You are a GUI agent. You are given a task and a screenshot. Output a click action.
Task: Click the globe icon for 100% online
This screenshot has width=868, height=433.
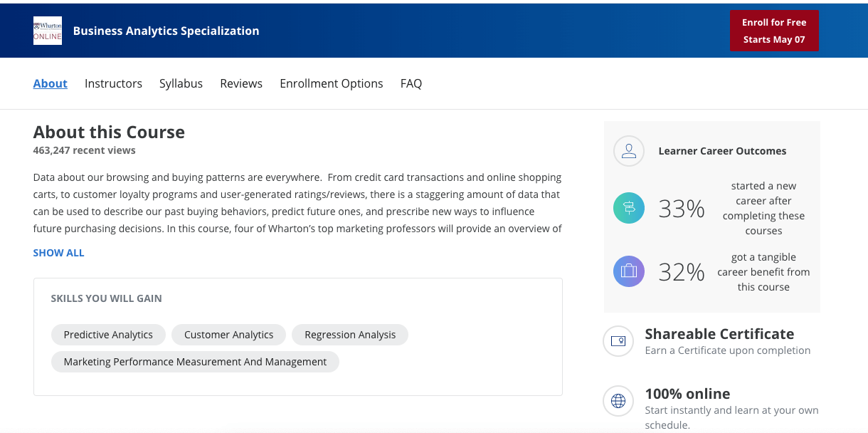click(x=618, y=401)
